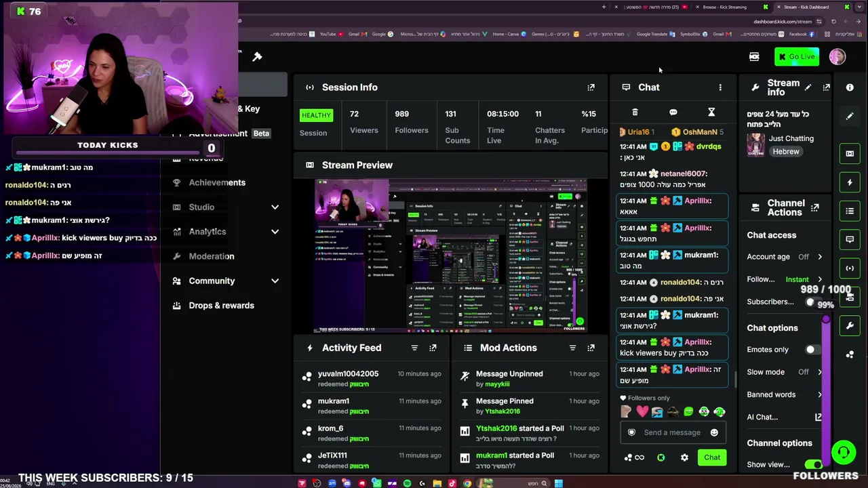This screenshot has height=488, width=868.
Task: Pop out the Mod Actions panel
Action: click(591, 348)
